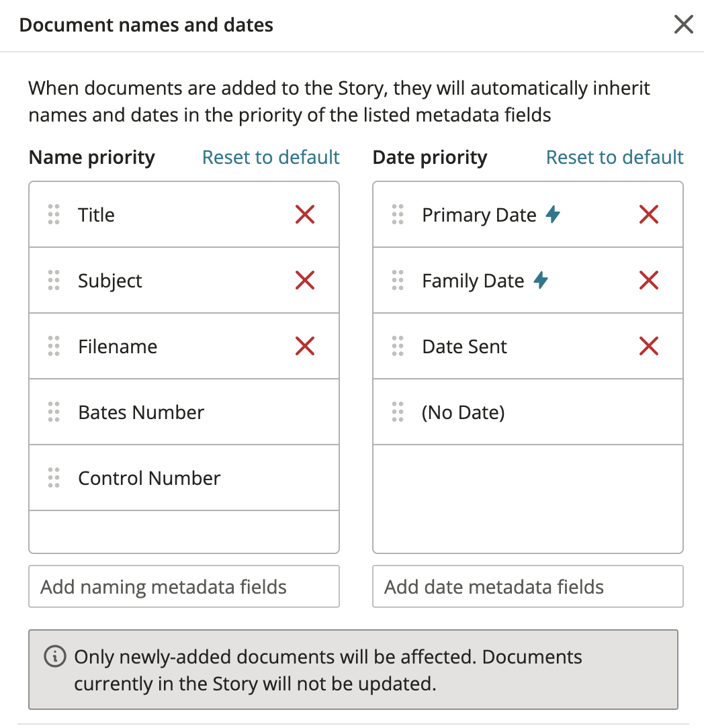Open the Add naming metadata fields box
Viewport: 704px width, 728px height.
pos(184,586)
